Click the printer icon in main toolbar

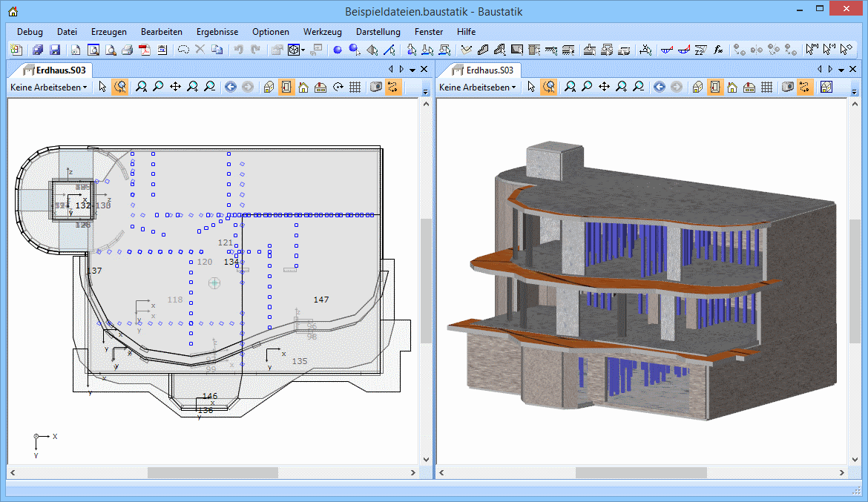(127, 50)
